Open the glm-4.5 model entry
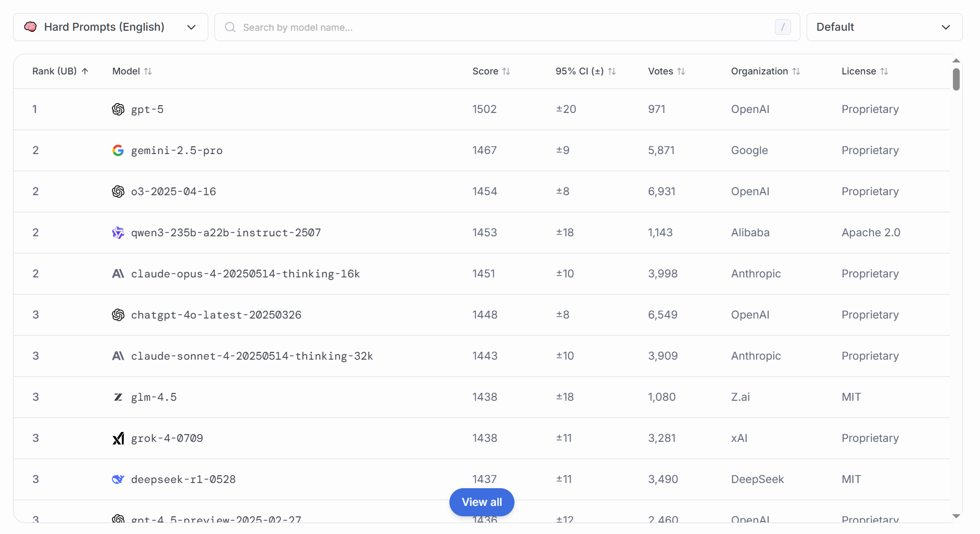The height and width of the screenshot is (534, 980). (x=154, y=397)
